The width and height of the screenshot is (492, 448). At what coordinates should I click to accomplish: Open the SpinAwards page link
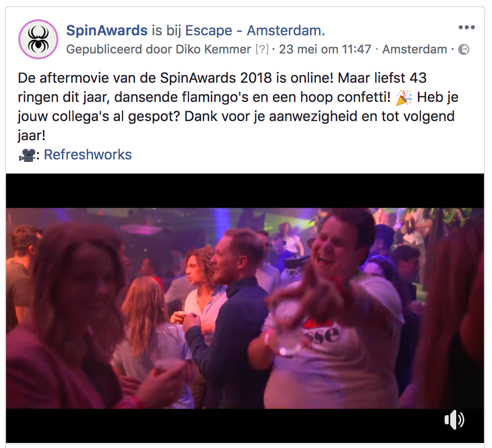coord(107,30)
